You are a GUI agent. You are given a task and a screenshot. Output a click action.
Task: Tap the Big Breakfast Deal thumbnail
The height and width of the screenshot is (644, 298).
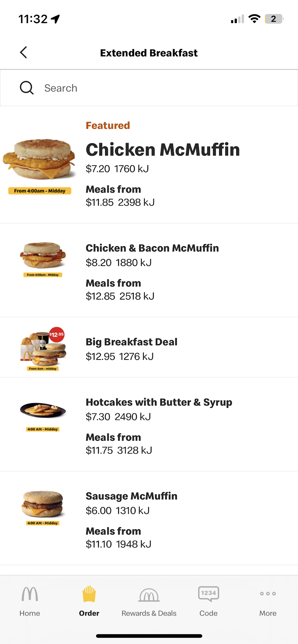point(43,347)
